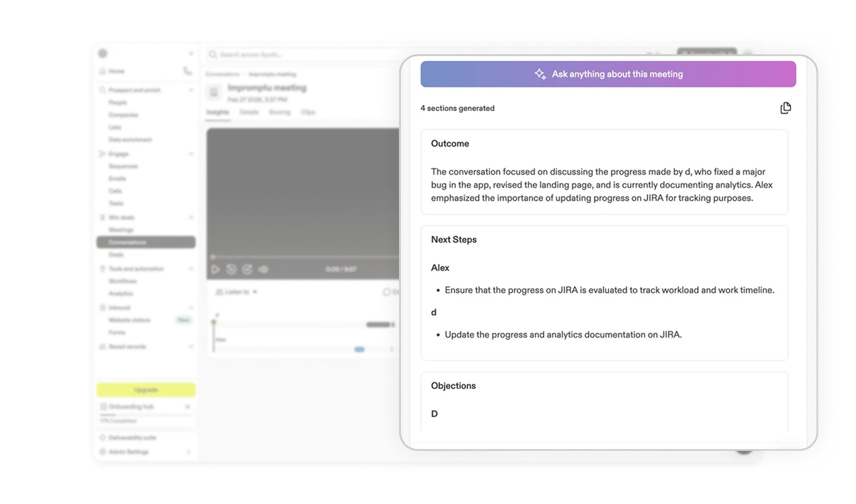Copy the generated meeting sections
The height and width of the screenshot is (504, 856).
tap(786, 108)
